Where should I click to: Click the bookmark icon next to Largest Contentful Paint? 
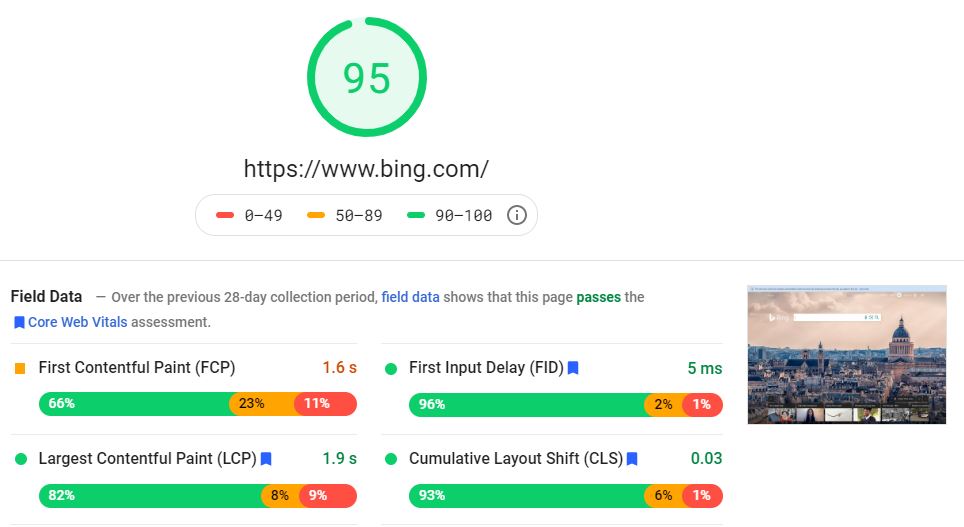(x=266, y=459)
